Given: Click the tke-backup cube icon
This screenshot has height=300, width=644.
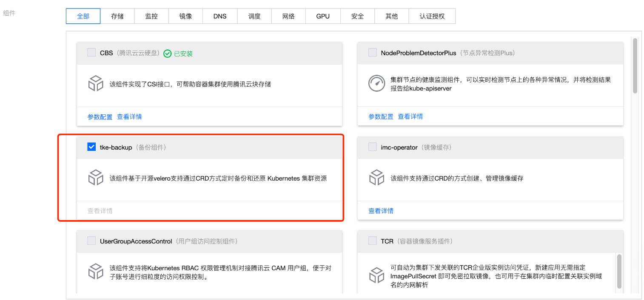Looking at the screenshot, I should pyautogui.click(x=96, y=178).
